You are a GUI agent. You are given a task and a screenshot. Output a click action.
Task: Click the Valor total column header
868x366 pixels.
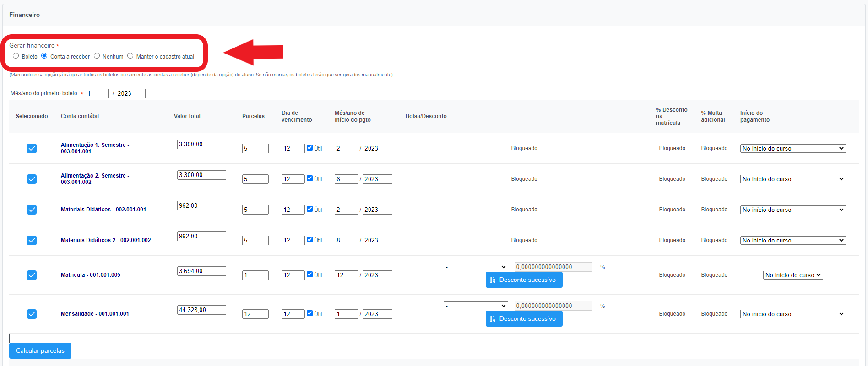(187, 116)
